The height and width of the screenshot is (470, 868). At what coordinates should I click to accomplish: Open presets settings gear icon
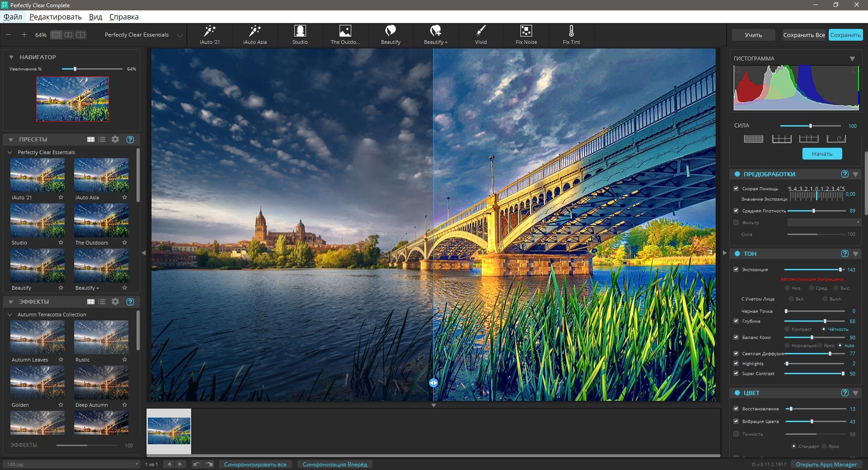pyautogui.click(x=115, y=139)
